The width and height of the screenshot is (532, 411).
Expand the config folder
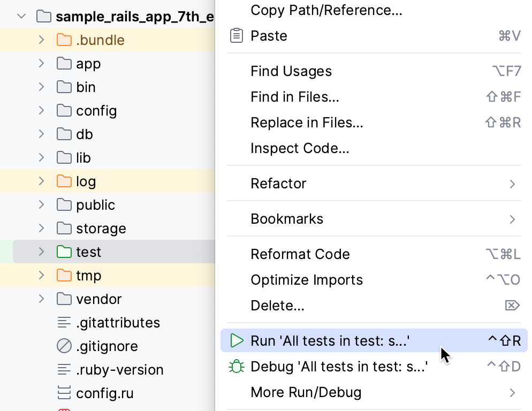42,110
